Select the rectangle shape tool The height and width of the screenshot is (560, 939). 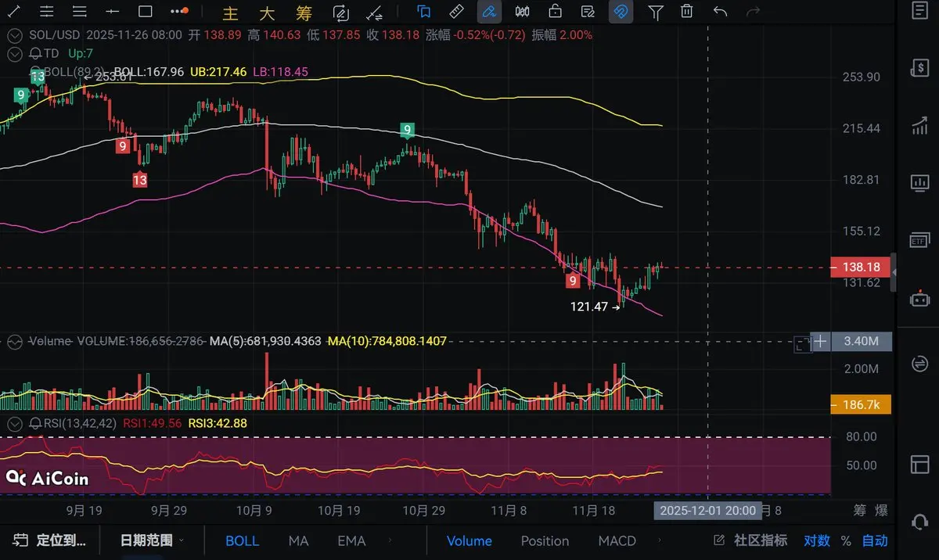(x=146, y=12)
